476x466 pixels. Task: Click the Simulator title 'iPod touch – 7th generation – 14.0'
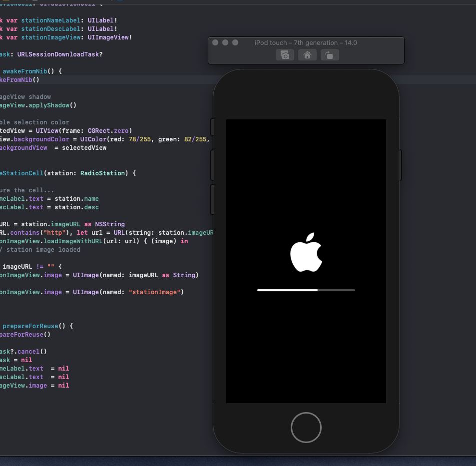tap(306, 43)
